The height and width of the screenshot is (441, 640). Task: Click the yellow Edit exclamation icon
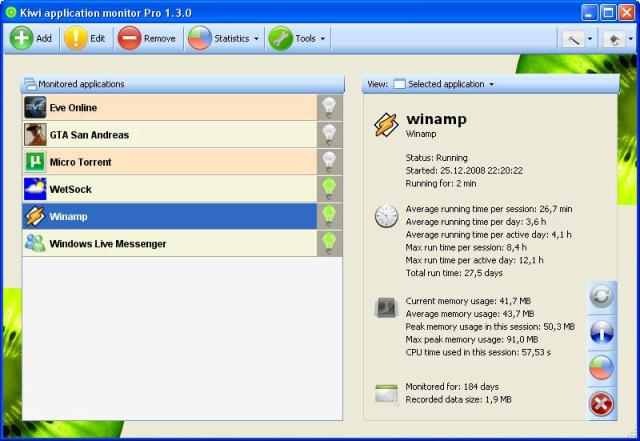tap(76, 38)
